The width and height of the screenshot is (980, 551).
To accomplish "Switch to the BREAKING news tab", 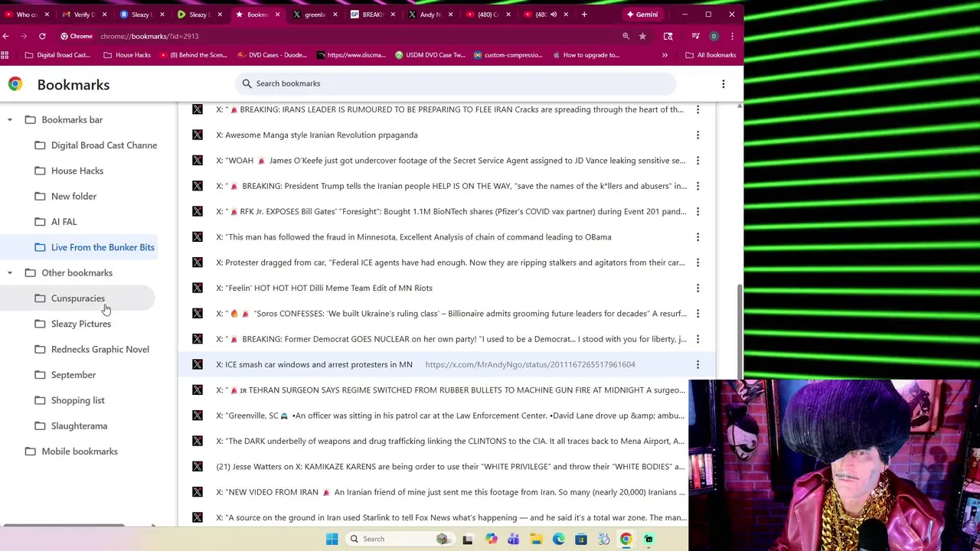I will pos(371,15).
